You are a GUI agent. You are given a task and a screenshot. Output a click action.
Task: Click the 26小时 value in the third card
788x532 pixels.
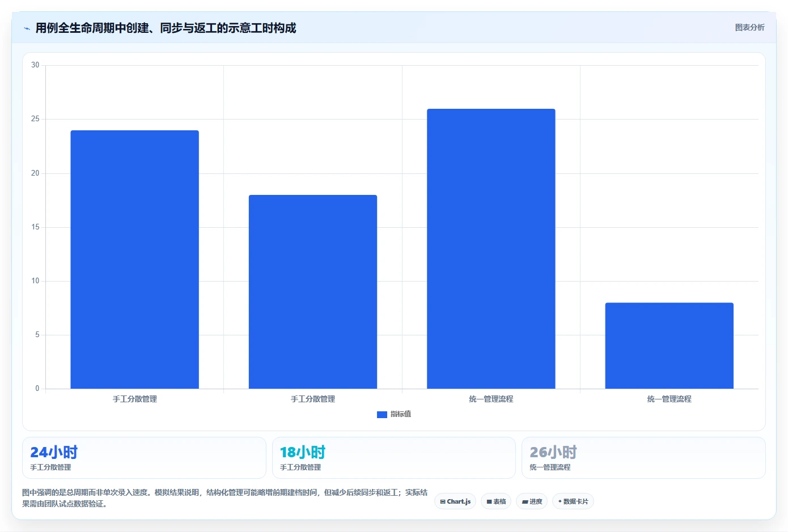tap(553, 452)
